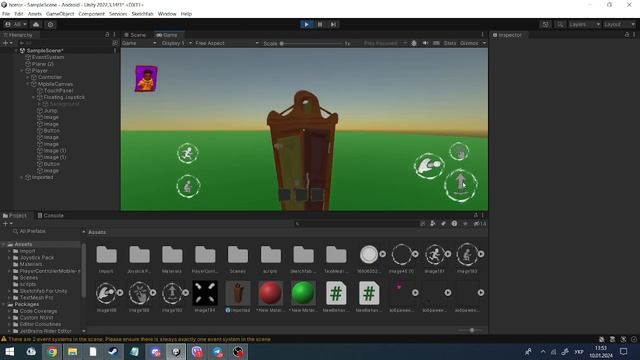Open the Display 1 dropdown
640x360 pixels.
click(x=176, y=43)
